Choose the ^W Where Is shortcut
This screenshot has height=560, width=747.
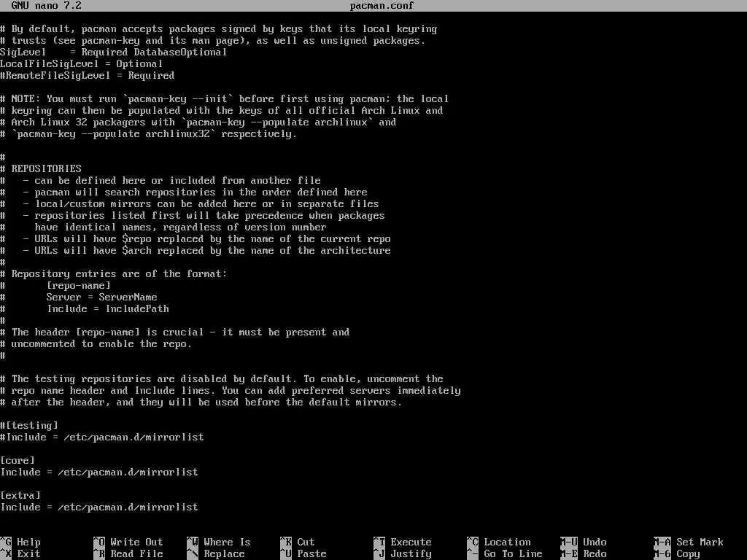[219, 542]
